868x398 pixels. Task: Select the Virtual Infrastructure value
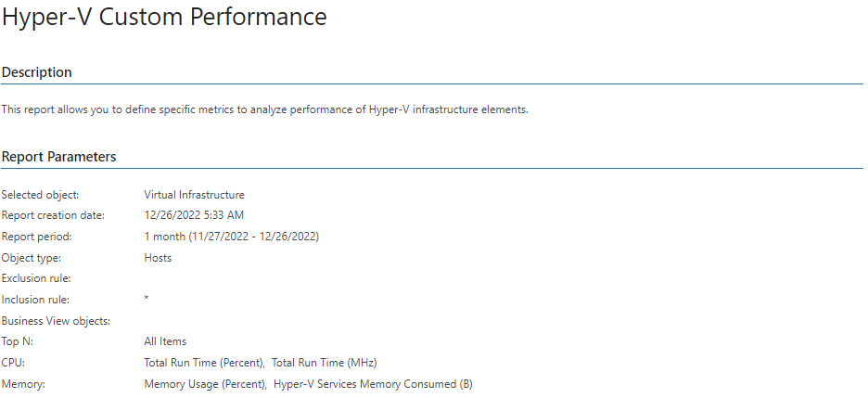[x=195, y=195]
